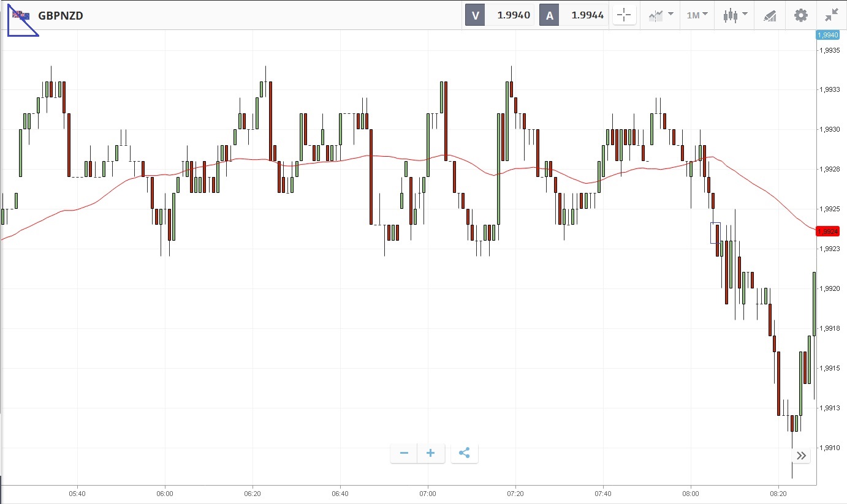Open chart settings gear
The image size is (847, 504).
[801, 15]
